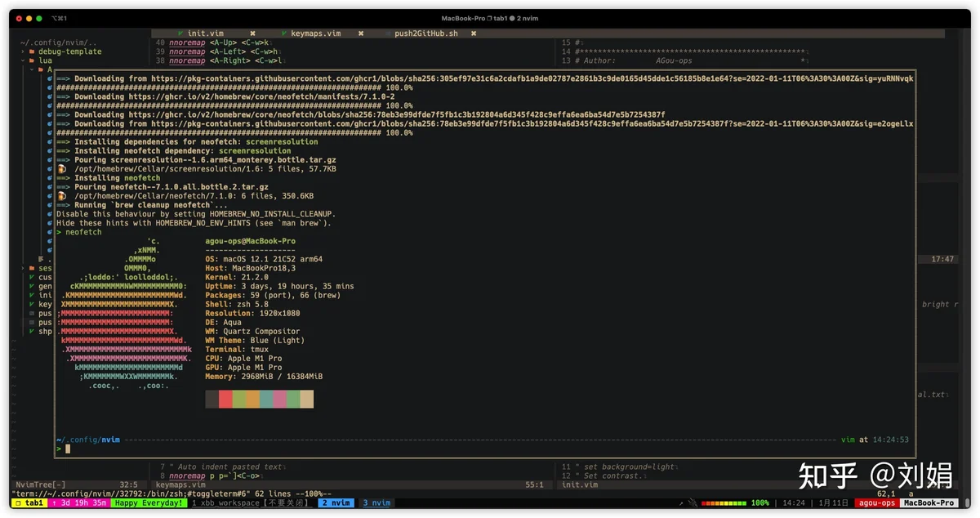Click the uptime '3d 19h 35m' segment
The width and height of the screenshot is (980, 518).
point(80,503)
